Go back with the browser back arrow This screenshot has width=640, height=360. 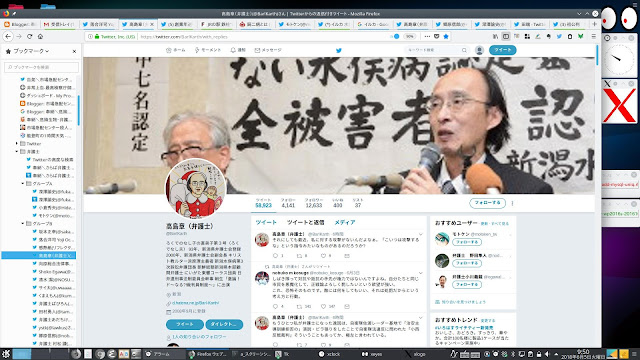tap(8, 36)
